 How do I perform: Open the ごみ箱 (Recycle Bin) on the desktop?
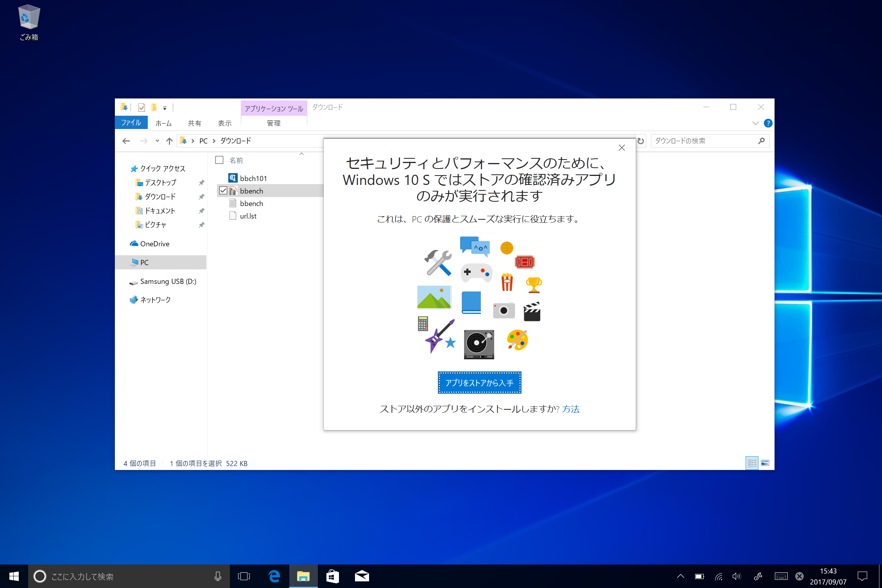(29, 18)
